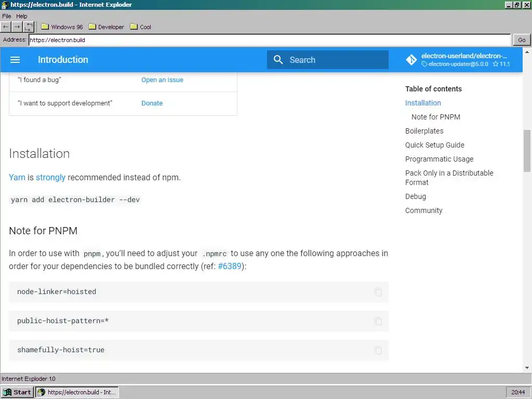532x399 pixels.
Task: Click the Installation heading
Action: pos(39,154)
